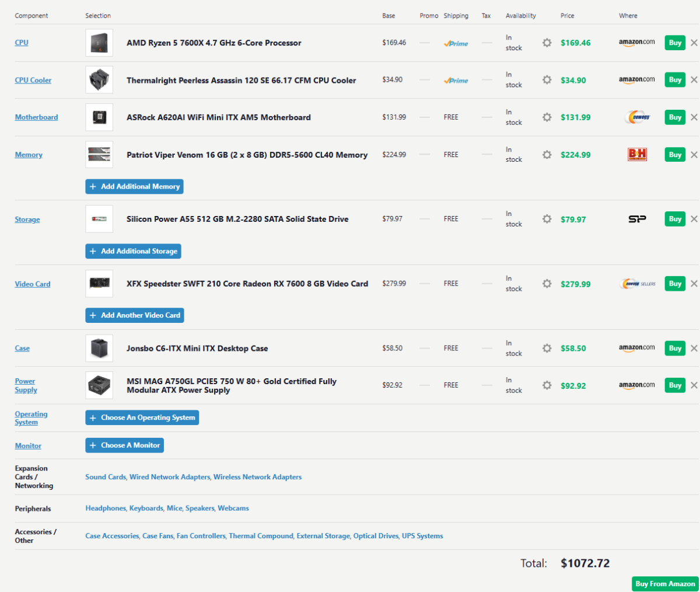This screenshot has width=700, height=592.
Task: Click the SP merchant logo in Storage row
Action: click(x=637, y=219)
